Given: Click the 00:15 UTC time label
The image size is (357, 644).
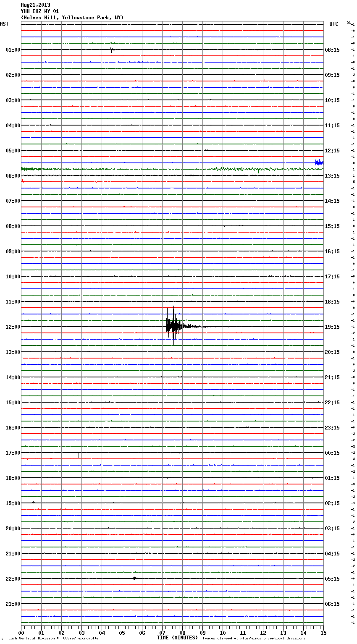Looking at the screenshot, I should (332, 453).
